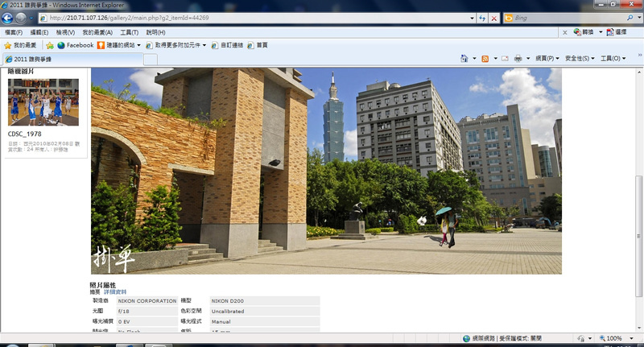Screen dimensions: 644x347
Task: Open the 檔案(F) menu
Action: click(14, 32)
